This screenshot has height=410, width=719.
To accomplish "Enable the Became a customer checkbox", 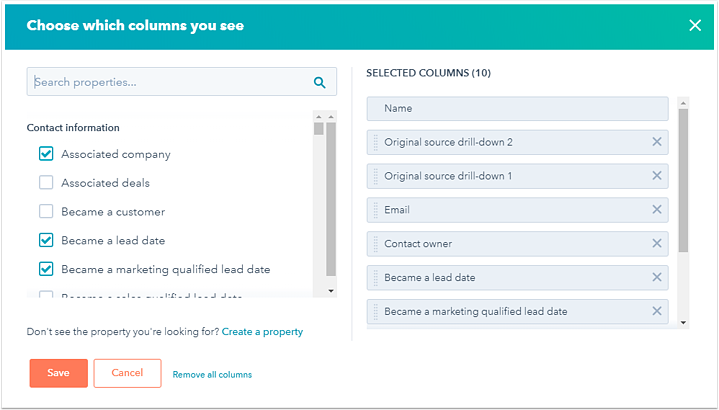I will click(46, 212).
